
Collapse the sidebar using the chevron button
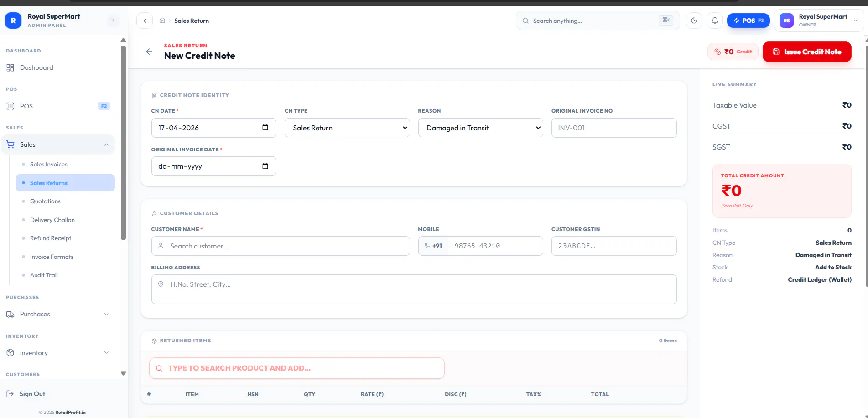point(114,21)
